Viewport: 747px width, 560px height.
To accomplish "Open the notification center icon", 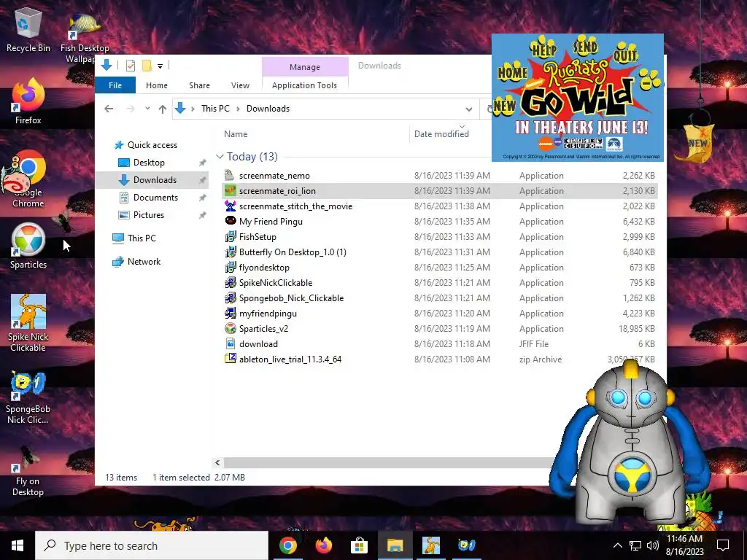I will click(723, 545).
